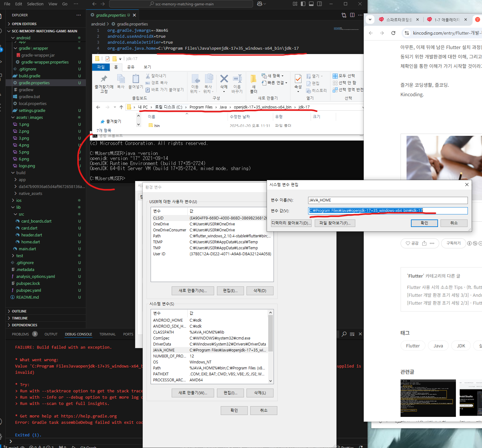Open build.gradle in the file tree
This screenshot has height=448, width=482.
click(30, 76)
